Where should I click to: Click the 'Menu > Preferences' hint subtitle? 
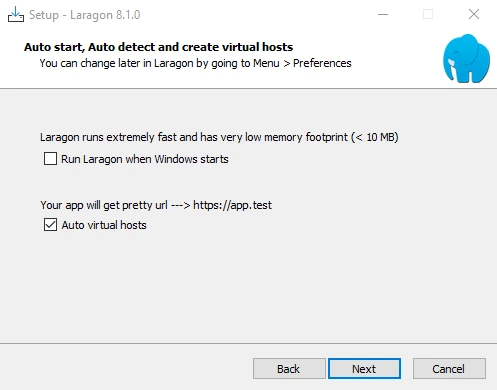195,63
